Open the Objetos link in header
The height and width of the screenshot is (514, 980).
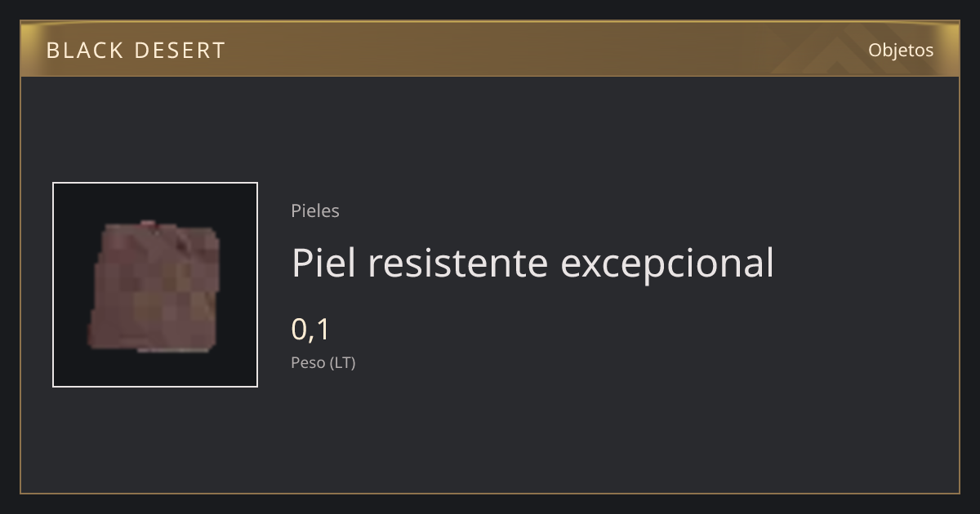tap(901, 50)
